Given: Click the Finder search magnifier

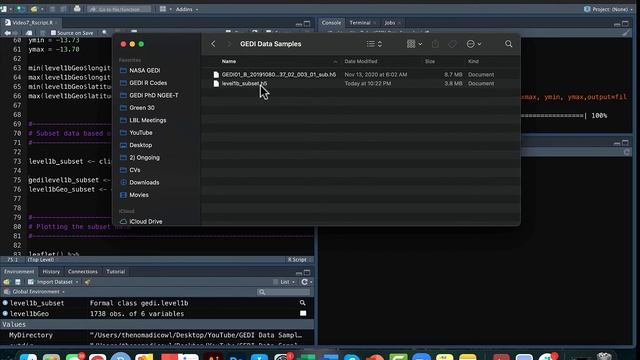Looking at the screenshot, I should [x=509, y=44].
